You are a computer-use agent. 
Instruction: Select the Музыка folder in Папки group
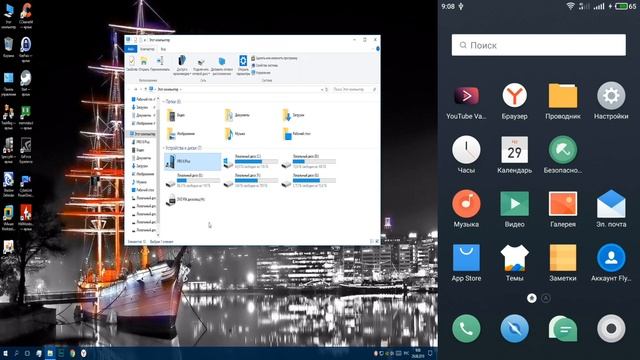coord(235,133)
